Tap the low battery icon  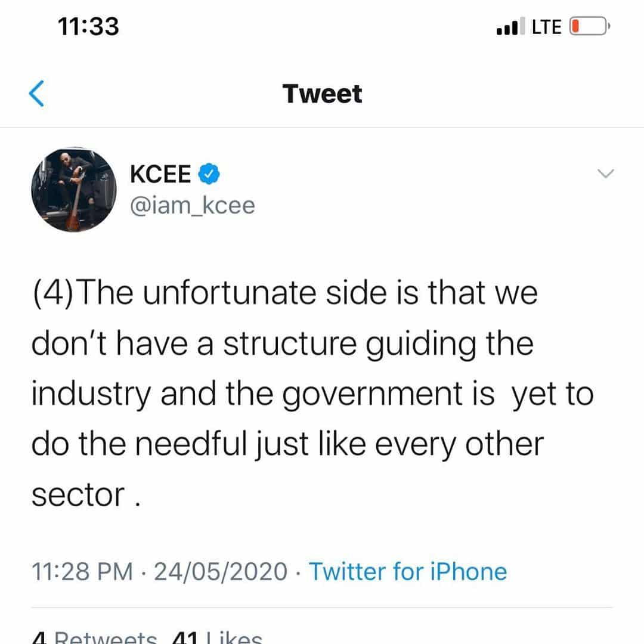point(588,27)
